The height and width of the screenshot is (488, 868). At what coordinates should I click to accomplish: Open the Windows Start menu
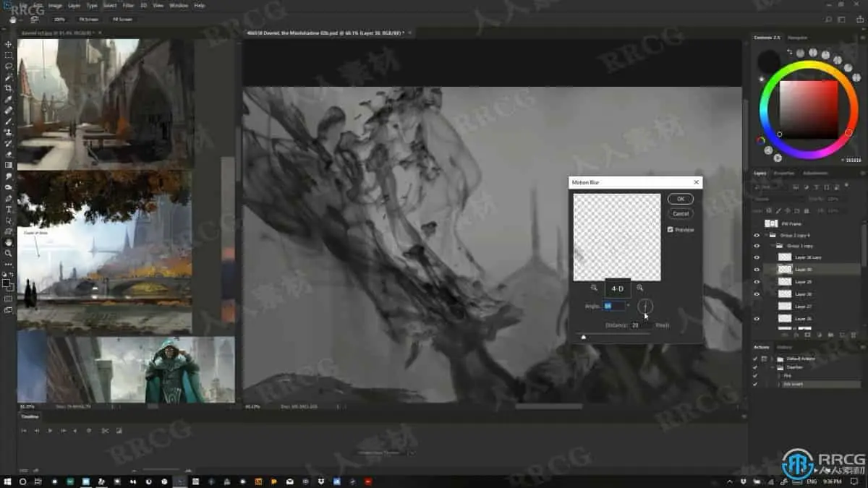7,481
